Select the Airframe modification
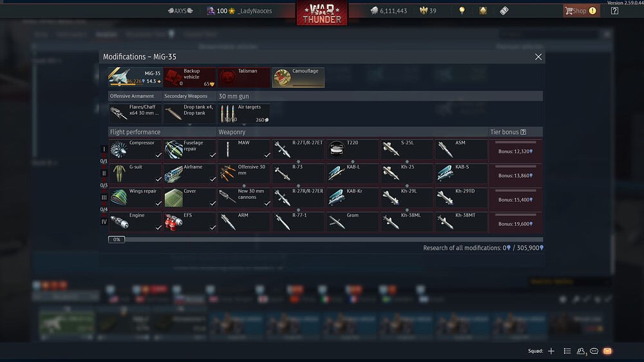Image resolution: width=644 pixels, height=362 pixels. 189,173
